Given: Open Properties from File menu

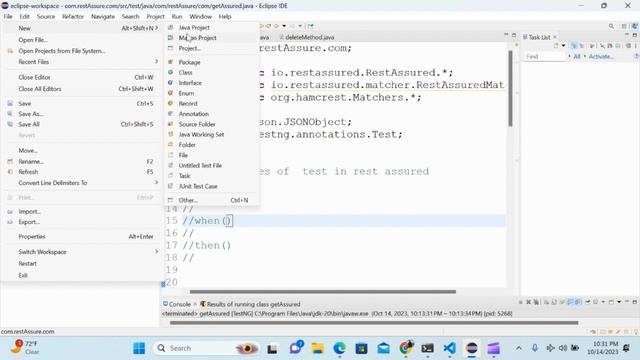Looking at the screenshot, I should [32, 236].
